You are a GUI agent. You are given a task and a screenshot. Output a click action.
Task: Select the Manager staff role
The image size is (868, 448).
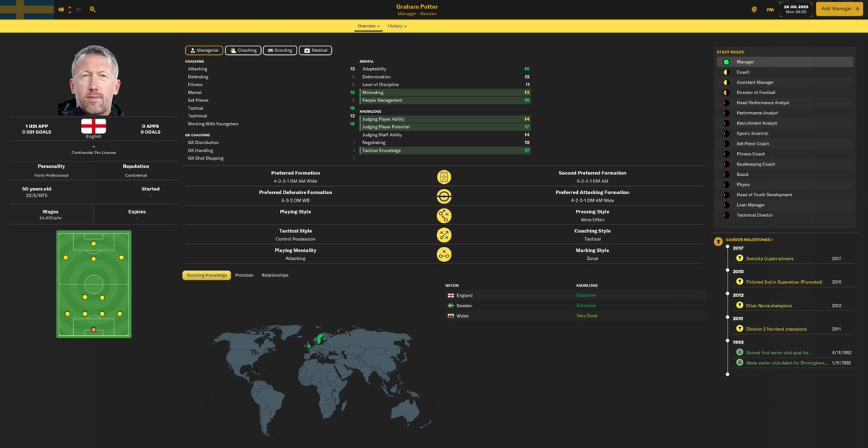(784, 62)
